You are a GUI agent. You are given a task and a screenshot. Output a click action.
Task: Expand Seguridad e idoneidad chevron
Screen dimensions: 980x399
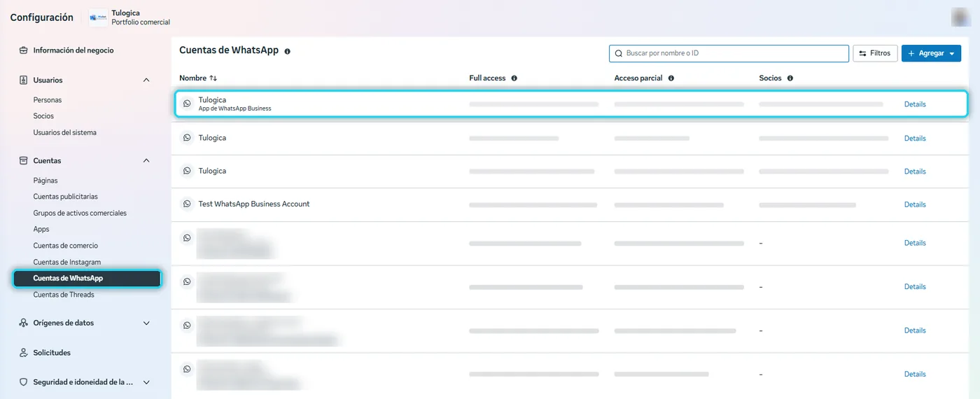click(x=146, y=382)
